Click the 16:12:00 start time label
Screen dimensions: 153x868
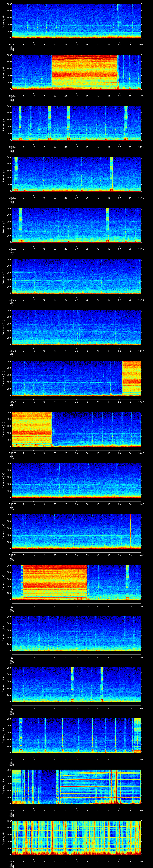pyautogui.click(x=12, y=198)
